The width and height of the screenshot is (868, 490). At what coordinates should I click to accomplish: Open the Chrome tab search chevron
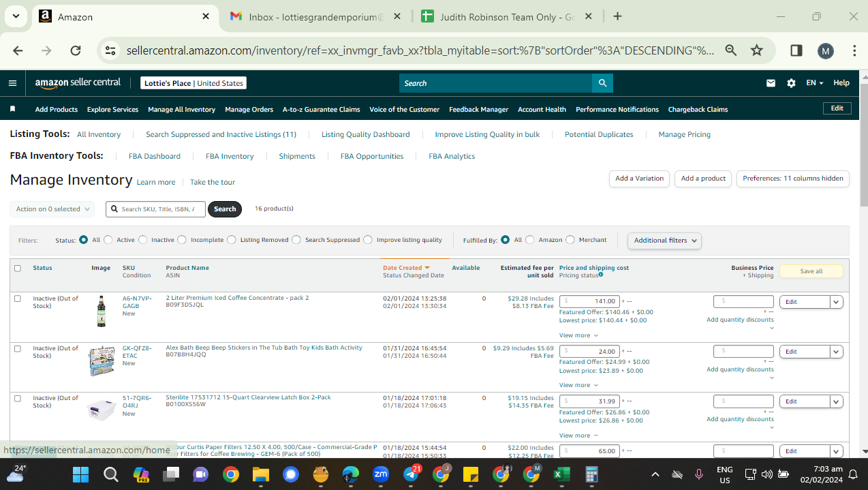tap(15, 16)
